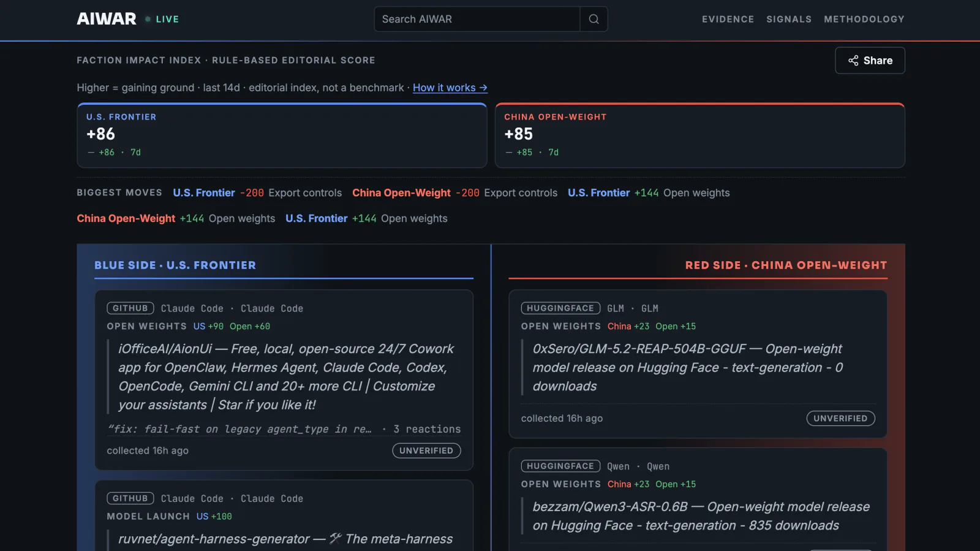This screenshot has height=551, width=980.
Task: Click 'China Open-Weight' beside +144 Open weights
Action: [x=126, y=219]
